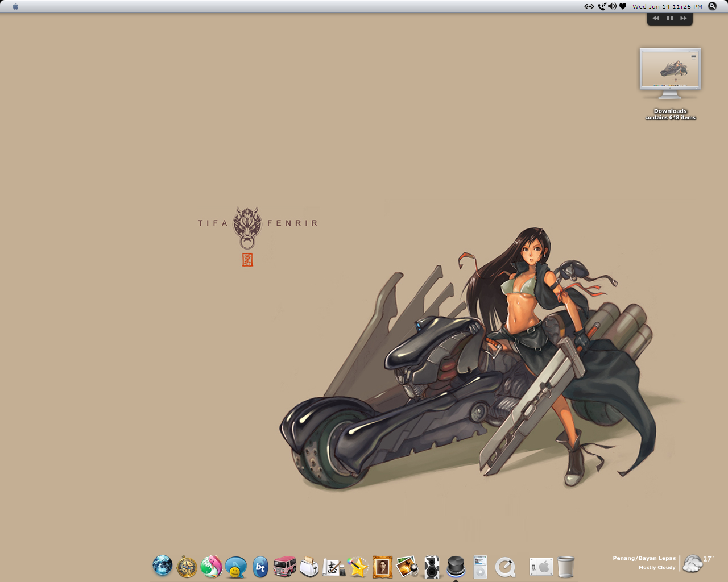Pause playback in the music controller
728x582 pixels.
coord(670,18)
